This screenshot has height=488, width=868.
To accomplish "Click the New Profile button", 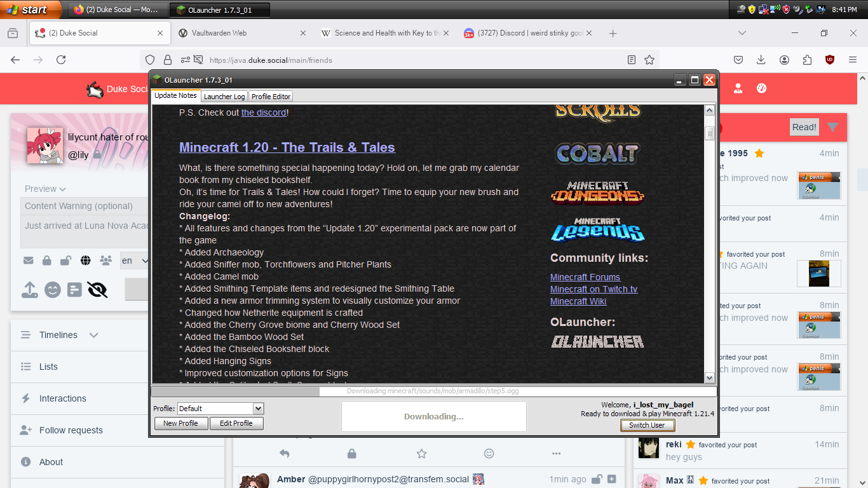I will [x=181, y=423].
